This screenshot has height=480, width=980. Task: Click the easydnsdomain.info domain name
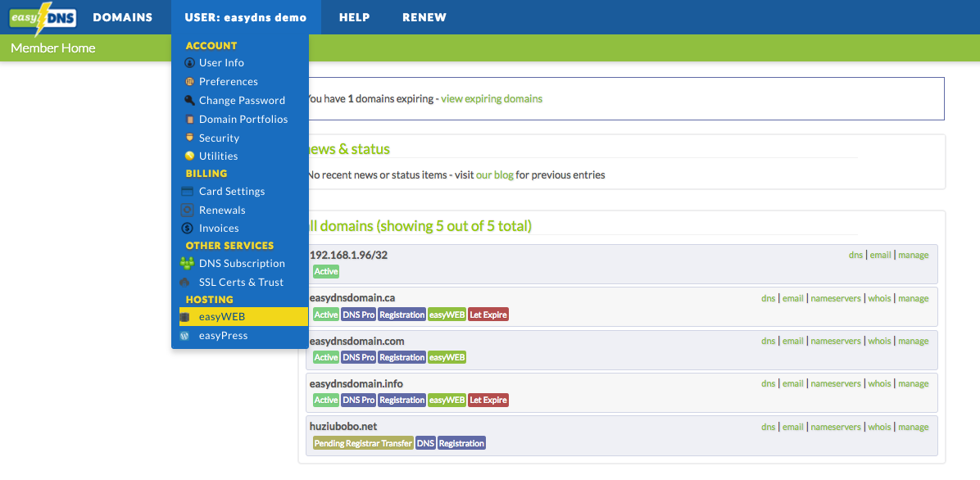[x=356, y=383]
